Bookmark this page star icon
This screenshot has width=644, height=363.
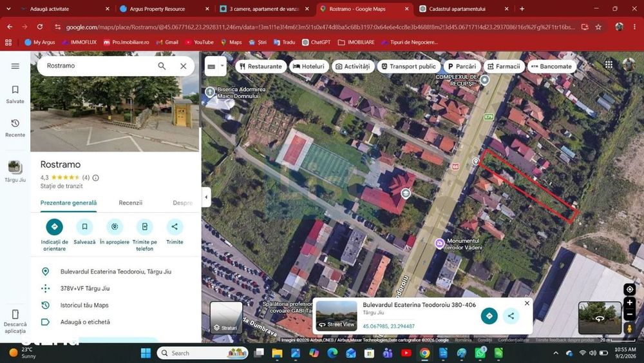coord(598,26)
